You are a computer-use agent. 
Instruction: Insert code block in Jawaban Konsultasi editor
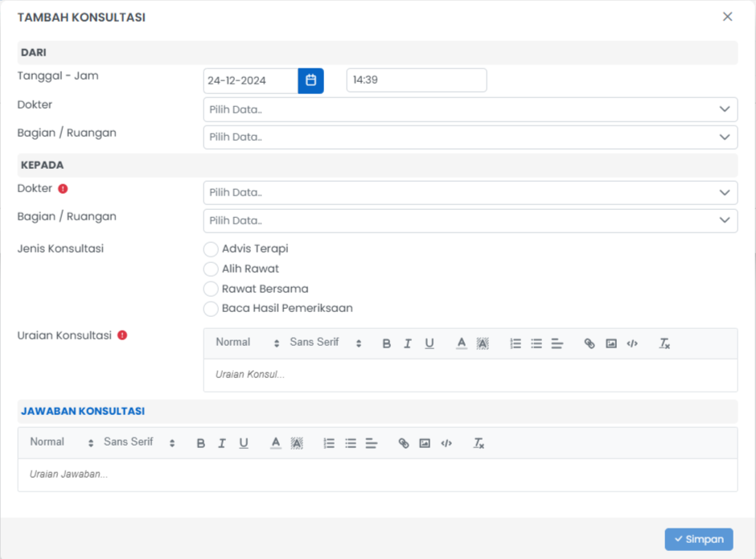tap(446, 443)
